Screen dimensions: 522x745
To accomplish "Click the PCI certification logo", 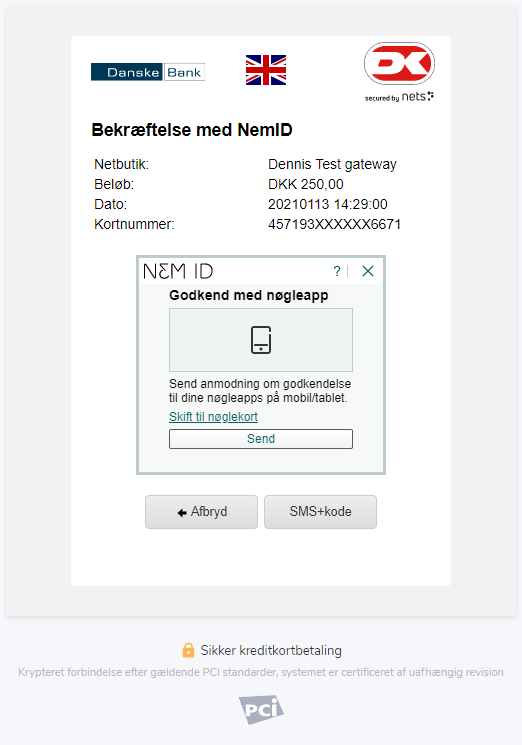I will (x=261, y=710).
